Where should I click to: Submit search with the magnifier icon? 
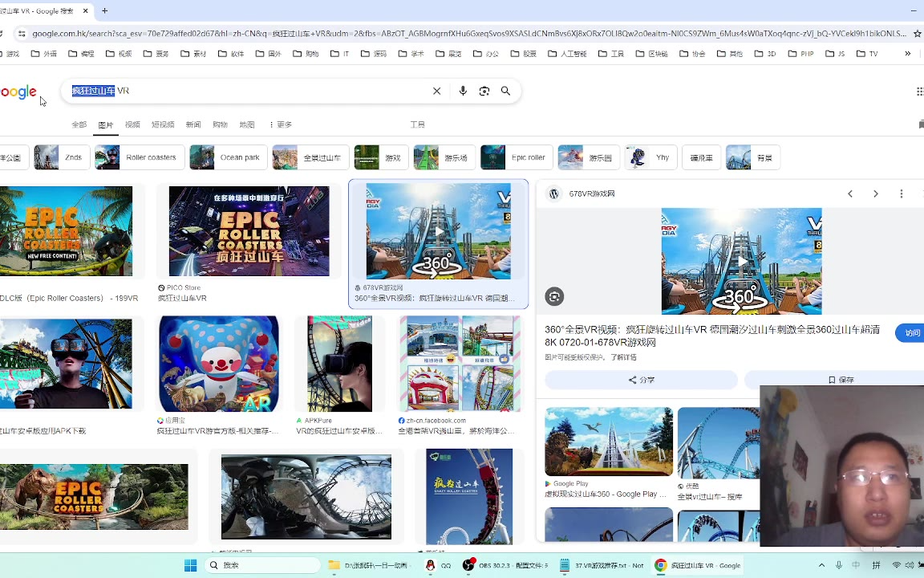coord(505,91)
